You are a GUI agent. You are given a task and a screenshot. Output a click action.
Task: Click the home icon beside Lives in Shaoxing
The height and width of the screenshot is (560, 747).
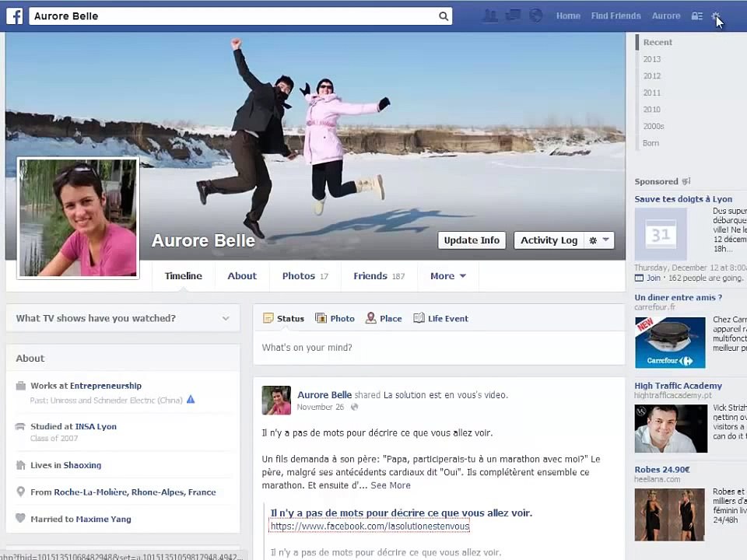20,465
